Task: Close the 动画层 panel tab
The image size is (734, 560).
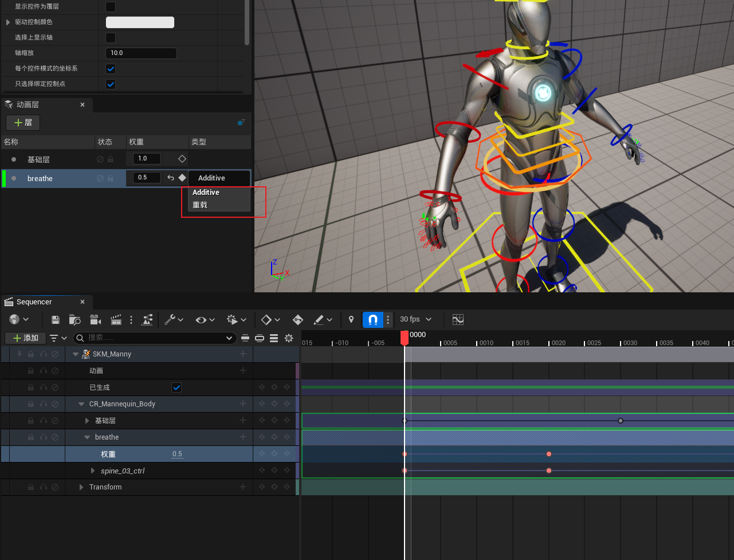Action: point(83,105)
